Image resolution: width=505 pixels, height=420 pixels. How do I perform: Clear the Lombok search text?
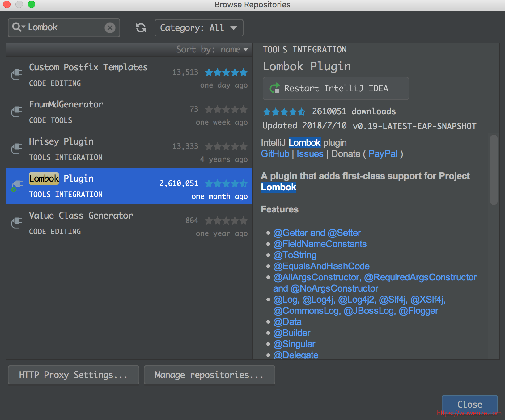click(x=110, y=28)
